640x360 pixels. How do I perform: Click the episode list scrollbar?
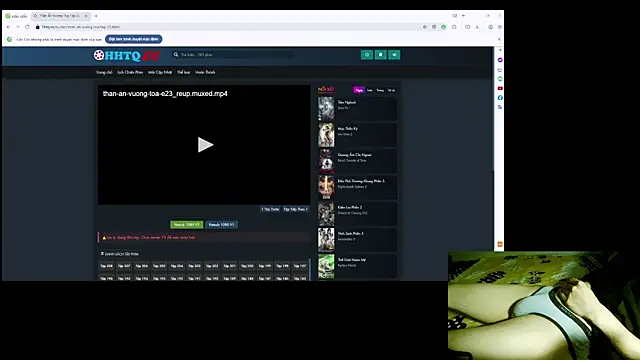coord(310,269)
